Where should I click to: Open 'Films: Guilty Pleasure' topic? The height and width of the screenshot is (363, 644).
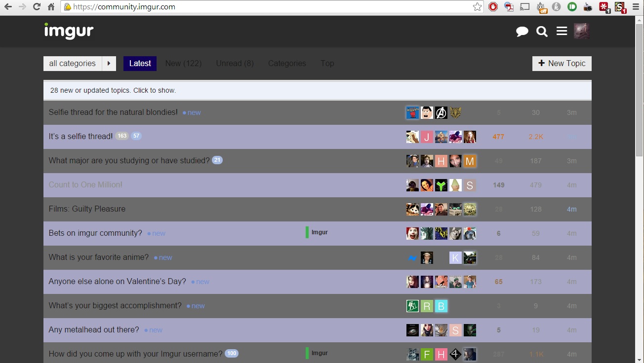[x=87, y=209]
